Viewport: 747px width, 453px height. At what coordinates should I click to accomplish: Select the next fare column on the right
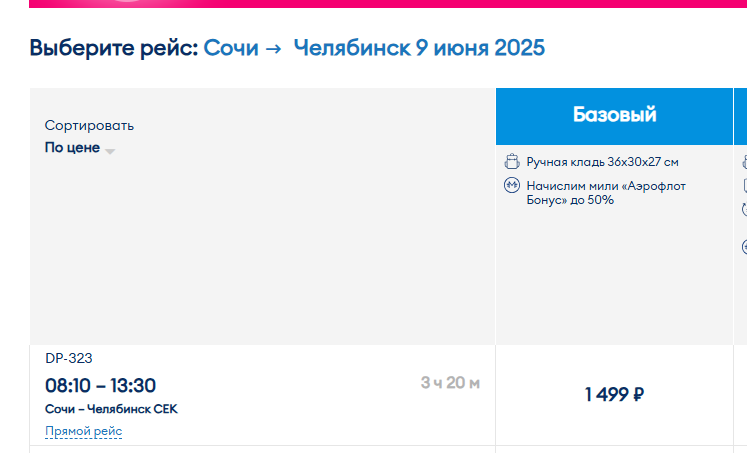tap(740, 116)
